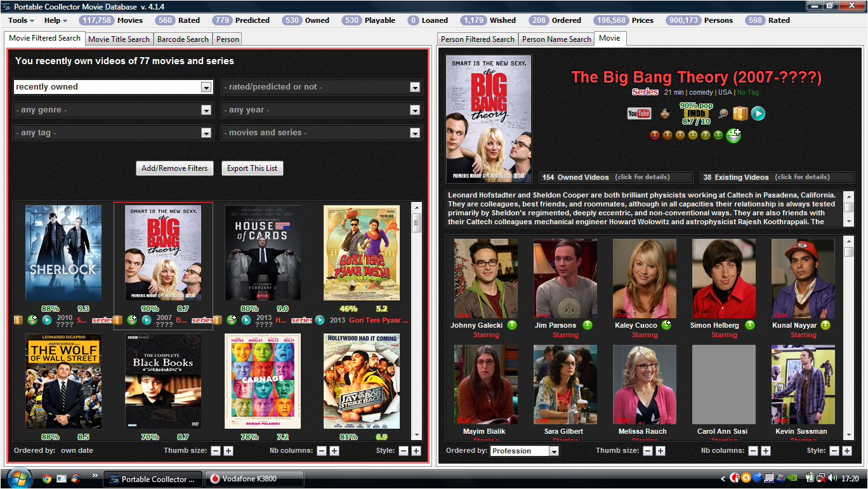Click the green smiley next to Johnny Galecki
The width and height of the screenshot is (868, 489).
click(x=511, y=325)
